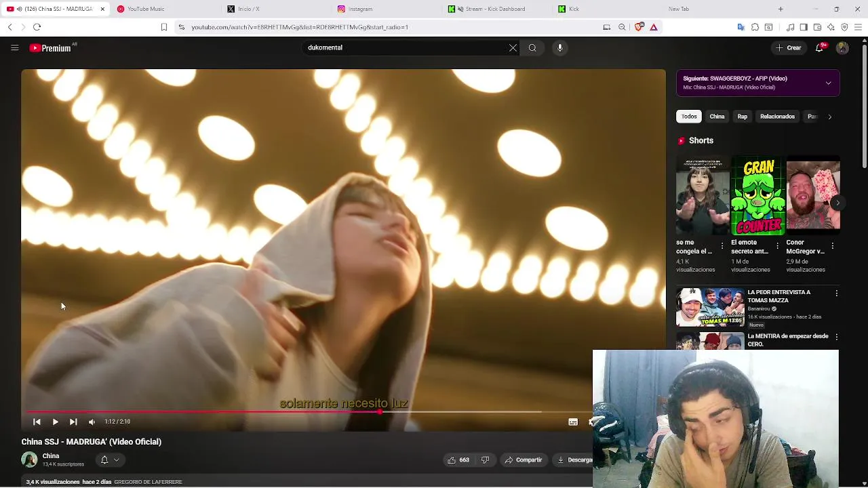Open the account avatar menu
This screenshot has height=488, width=868.
tap(842, 47)
